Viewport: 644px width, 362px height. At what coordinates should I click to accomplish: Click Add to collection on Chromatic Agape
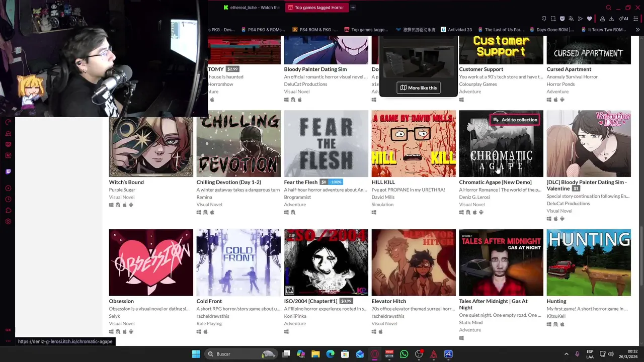click(x=515, y=120)
